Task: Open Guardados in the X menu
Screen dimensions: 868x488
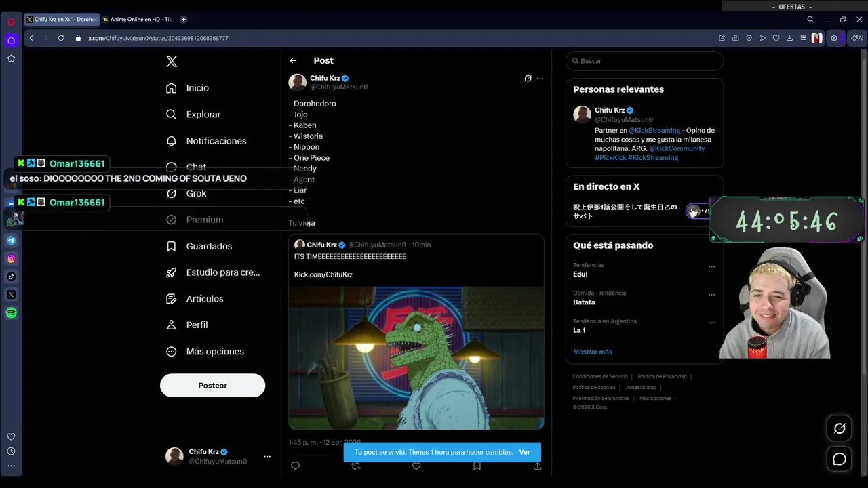Action: point(200,246)
